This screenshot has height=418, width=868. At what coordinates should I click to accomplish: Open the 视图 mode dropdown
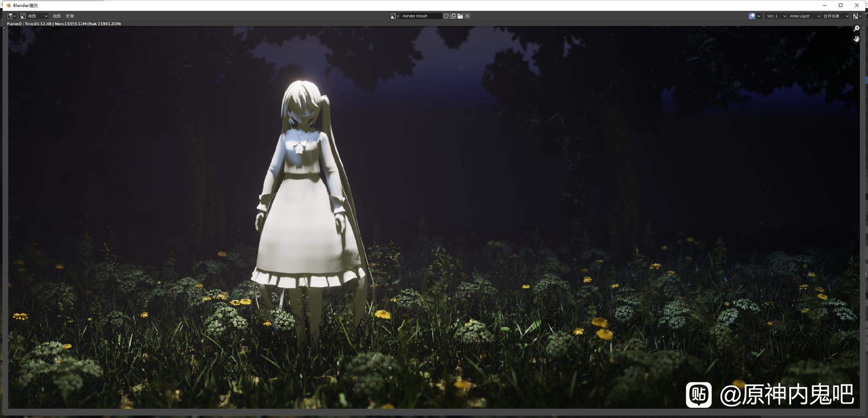pyautogui.click(x=34, y=16)
